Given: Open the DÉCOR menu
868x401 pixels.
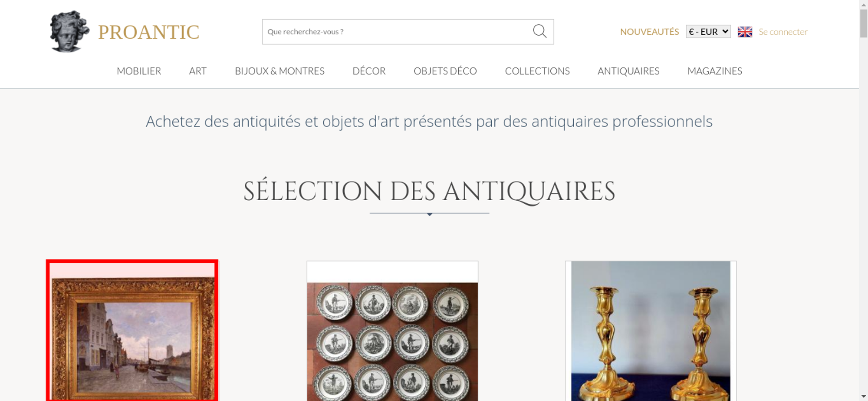Looking at the screenshot, I should point(369,71).
